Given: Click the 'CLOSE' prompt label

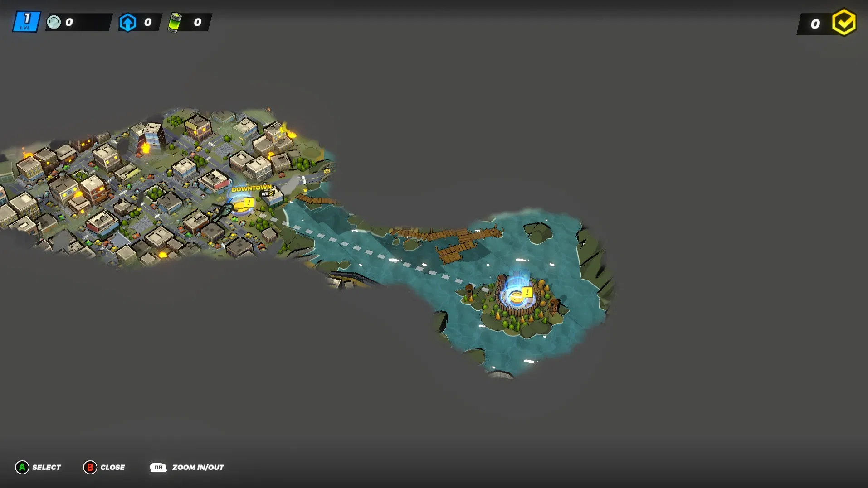Looking at the screenshot, I should (112, 467).
